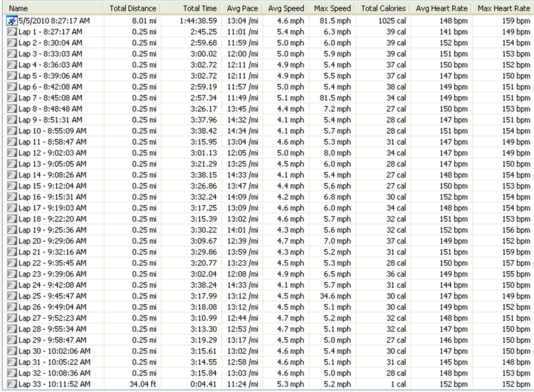Select the 1 cal calories in Lap 33 row
Screen dimensions: 534x392
[x=398, y=384]
